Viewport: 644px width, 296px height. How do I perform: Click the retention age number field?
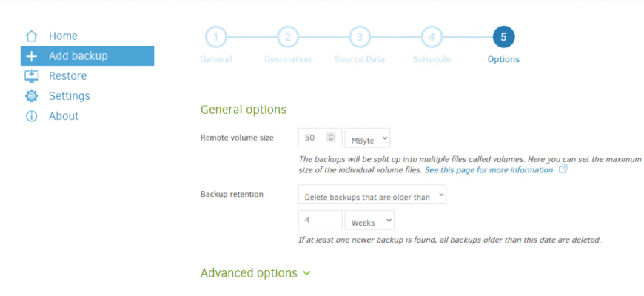319,221
